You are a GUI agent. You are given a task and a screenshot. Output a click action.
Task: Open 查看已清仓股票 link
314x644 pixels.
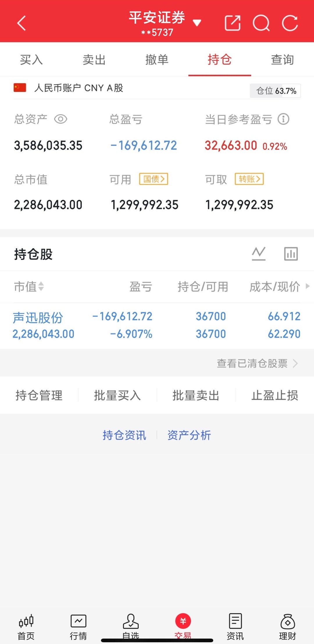[x=257, y=363]
